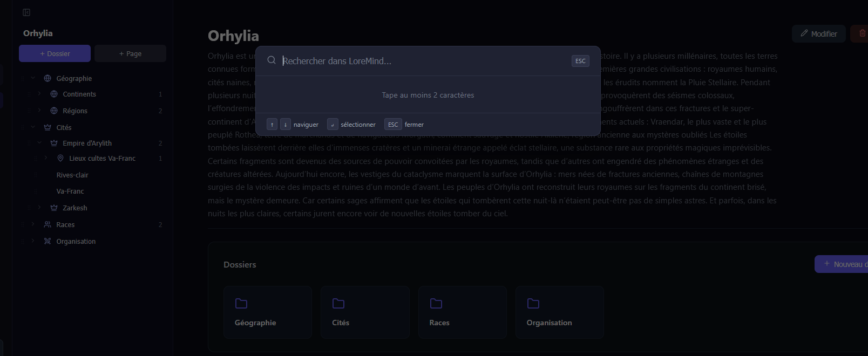Click the count 1 beside Continents
This screenshot has width=868, height=356.
coord(160,94)
